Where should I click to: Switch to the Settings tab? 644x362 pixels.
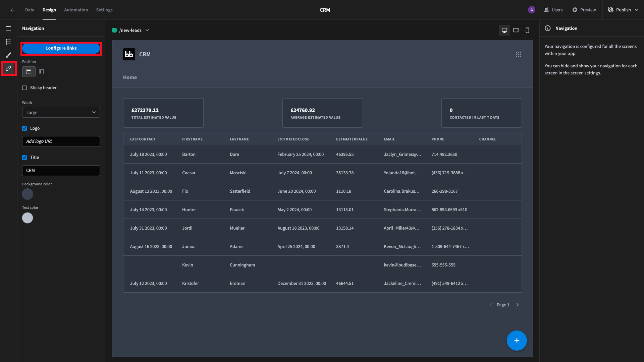[104, 10]
